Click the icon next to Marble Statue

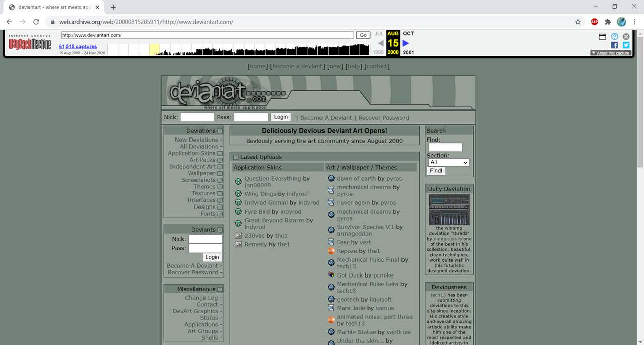331,332
